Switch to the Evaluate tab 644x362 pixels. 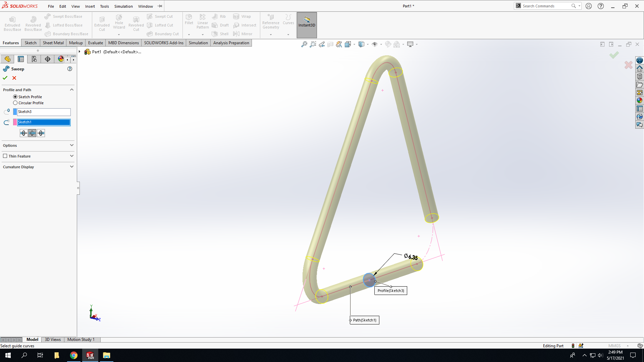96,43
